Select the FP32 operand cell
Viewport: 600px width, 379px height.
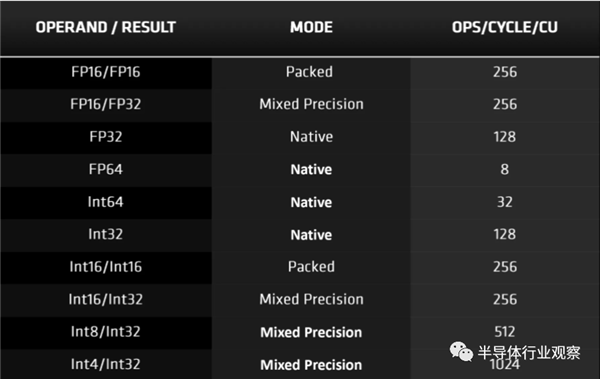click(106, 137)
